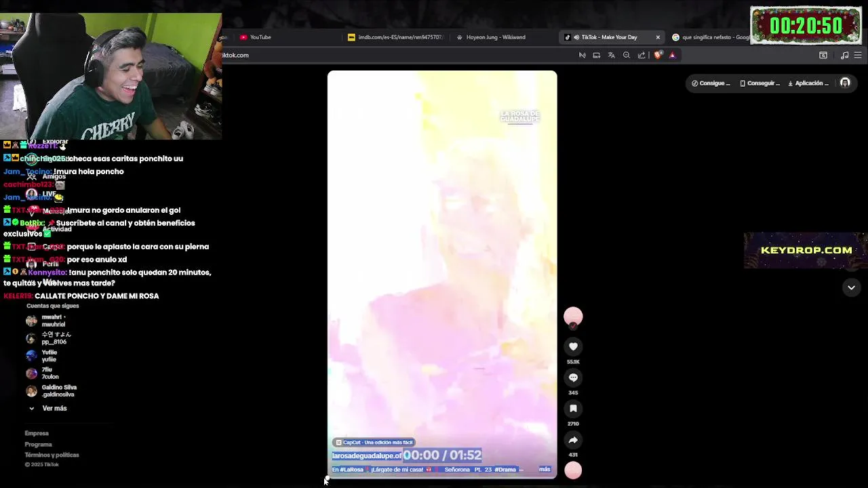Click the 00:00 / 01:52 video time display

click(442, 455)
